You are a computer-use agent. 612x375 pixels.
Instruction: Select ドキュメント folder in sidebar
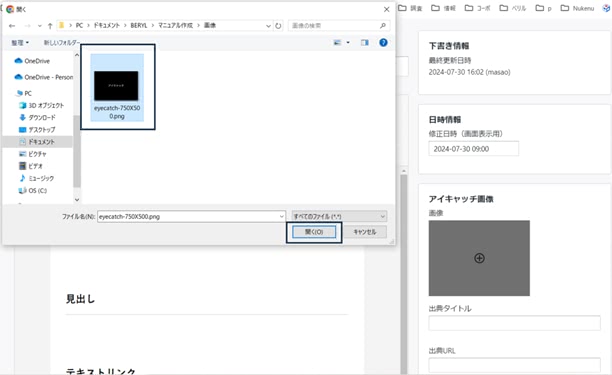click(x=37, y=142)
